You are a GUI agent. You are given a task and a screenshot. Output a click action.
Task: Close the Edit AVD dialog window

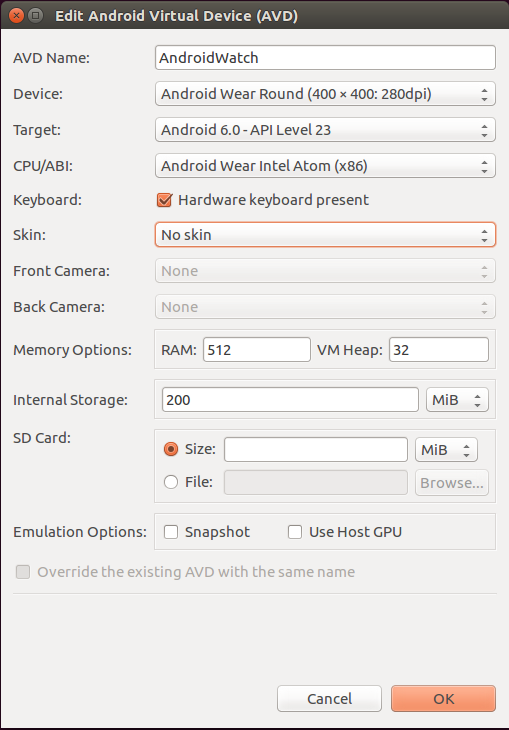[16, 16]
